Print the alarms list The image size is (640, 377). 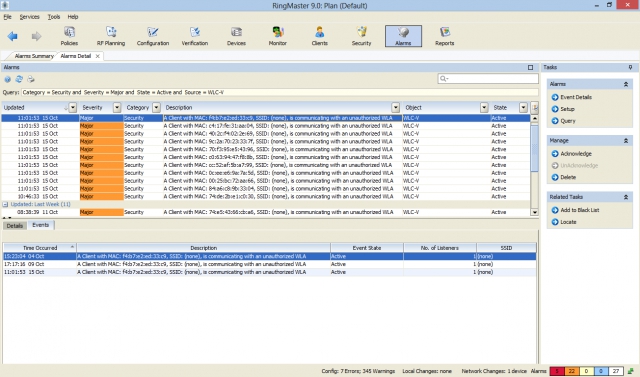31,80
